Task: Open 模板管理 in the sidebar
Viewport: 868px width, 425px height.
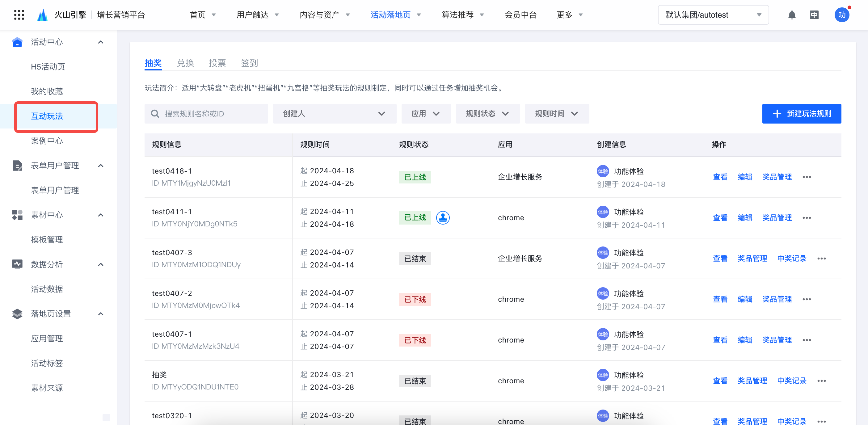Action: pos(47,240)
